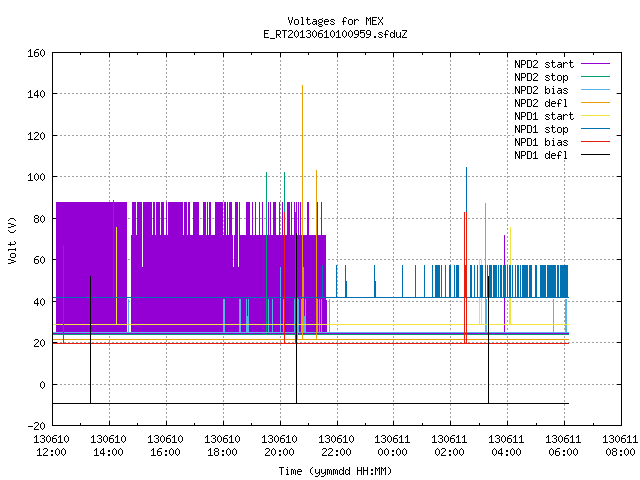Select the filename E_RT20130610100959.sfduZ subtitle

[336, 34]
